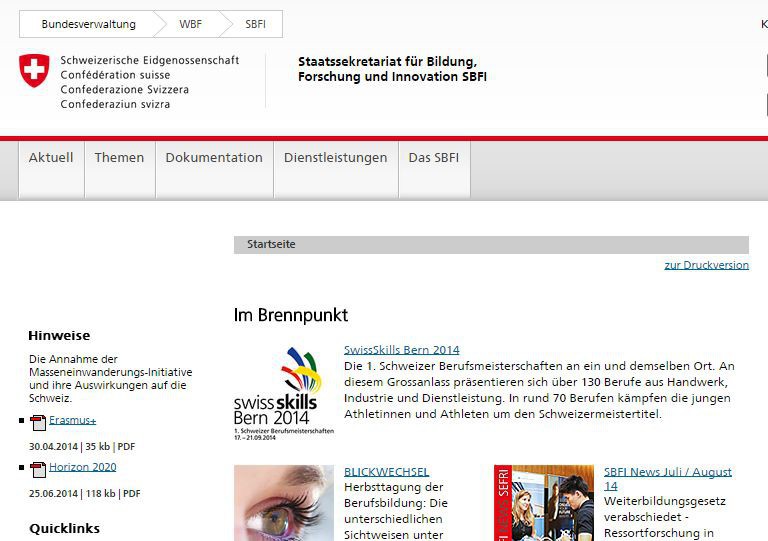This screenshot has width=768, height=541.
Task: Switch to the Dokumentation tab
Action: pos(214,169)
